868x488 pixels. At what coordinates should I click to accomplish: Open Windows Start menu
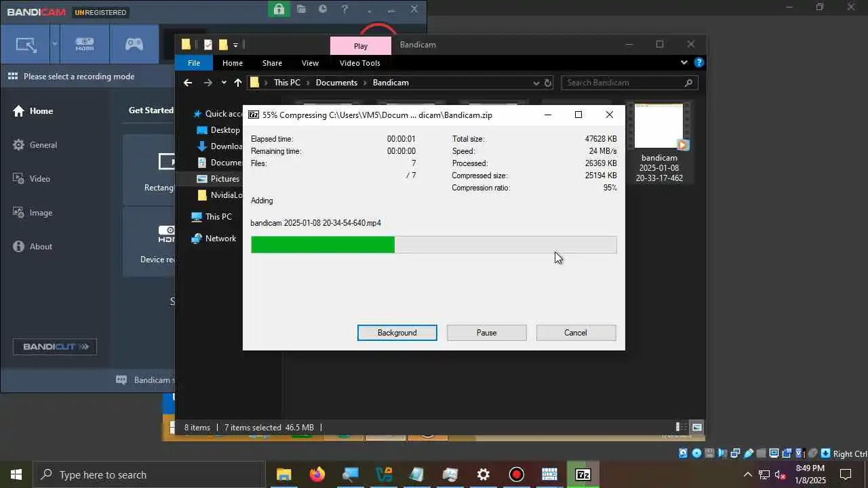[x=16, y=474]
